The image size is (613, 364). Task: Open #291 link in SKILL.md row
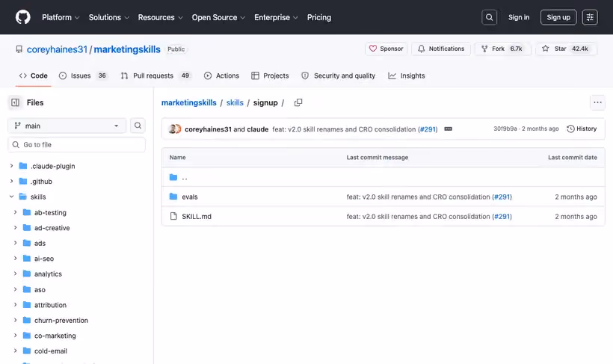[502, 216]
